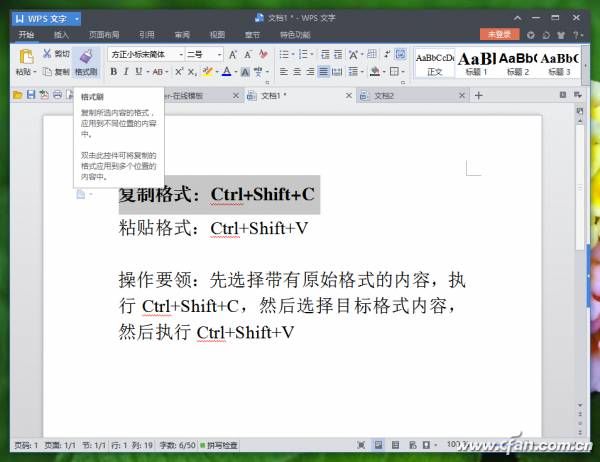Open the 插入 (Insert) ribbon tab
Viewport: 600px width, 462px height.
pyautogui.click(x=61, y=35)
